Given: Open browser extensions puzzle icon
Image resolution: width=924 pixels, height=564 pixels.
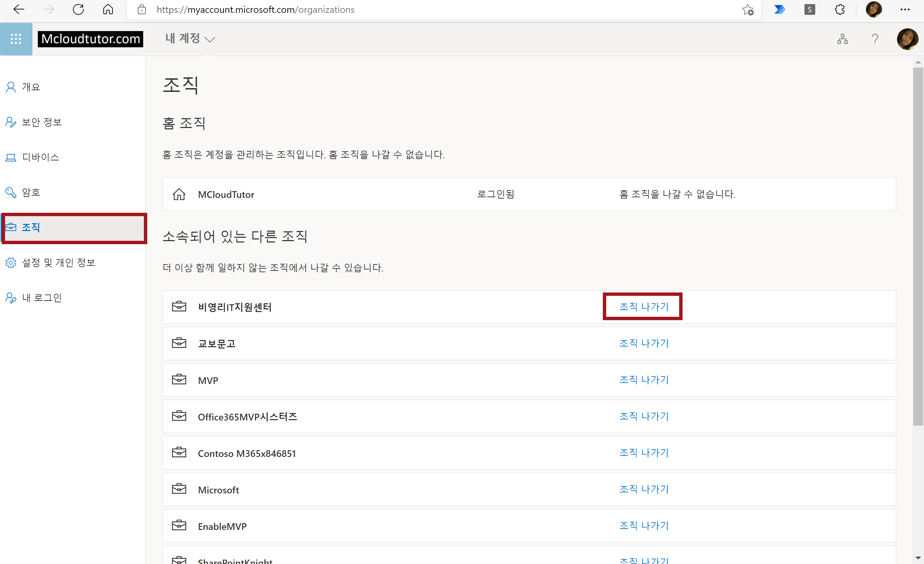Looking at the screenshot, I should [840, 10].
